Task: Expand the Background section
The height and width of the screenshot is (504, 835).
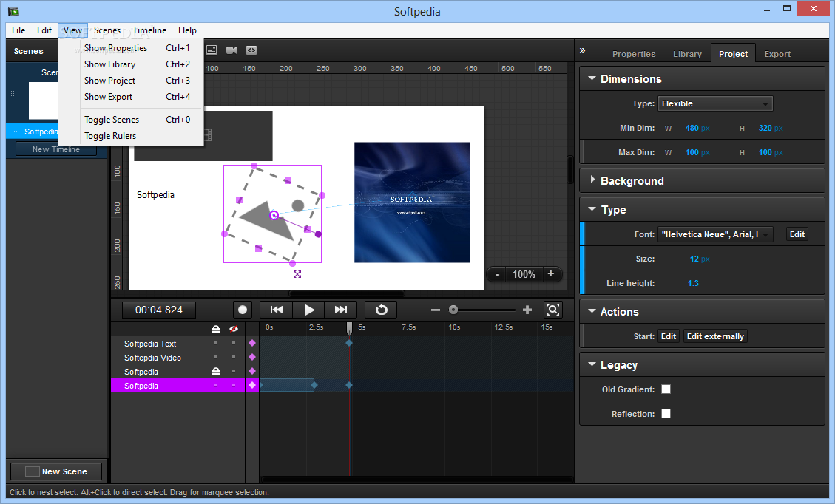Action: click(592, 180)
